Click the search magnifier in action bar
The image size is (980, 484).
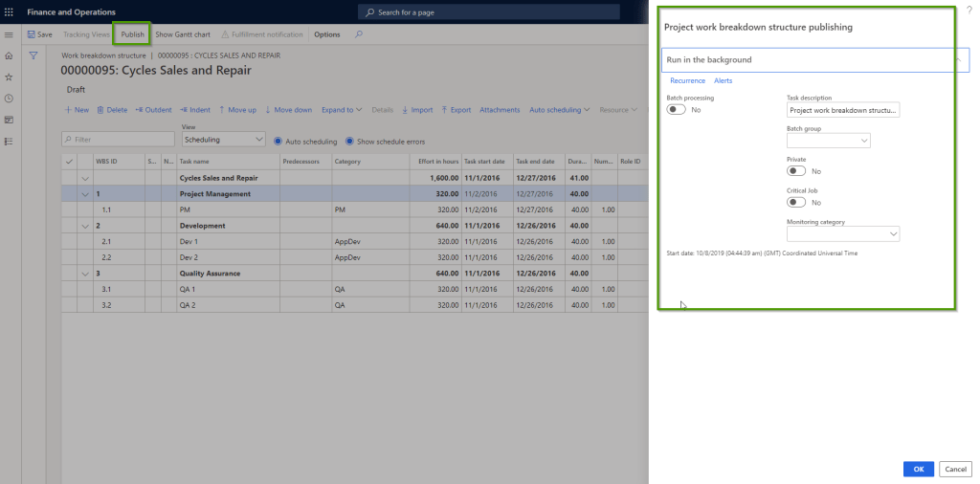359,34
